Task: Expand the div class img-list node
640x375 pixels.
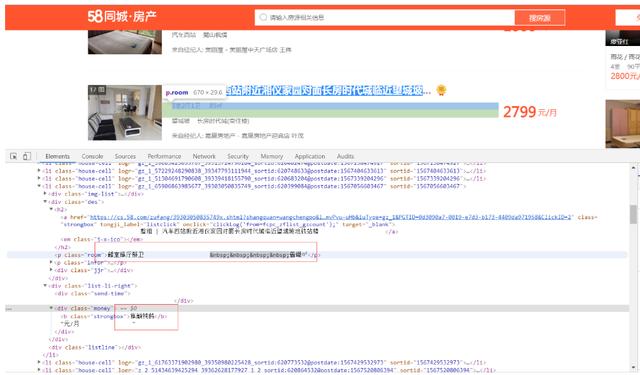Action: pos(45,194)
